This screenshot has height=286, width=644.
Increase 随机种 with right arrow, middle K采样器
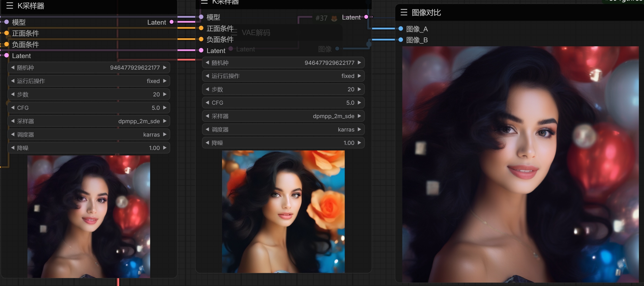(x=360, y=62)
